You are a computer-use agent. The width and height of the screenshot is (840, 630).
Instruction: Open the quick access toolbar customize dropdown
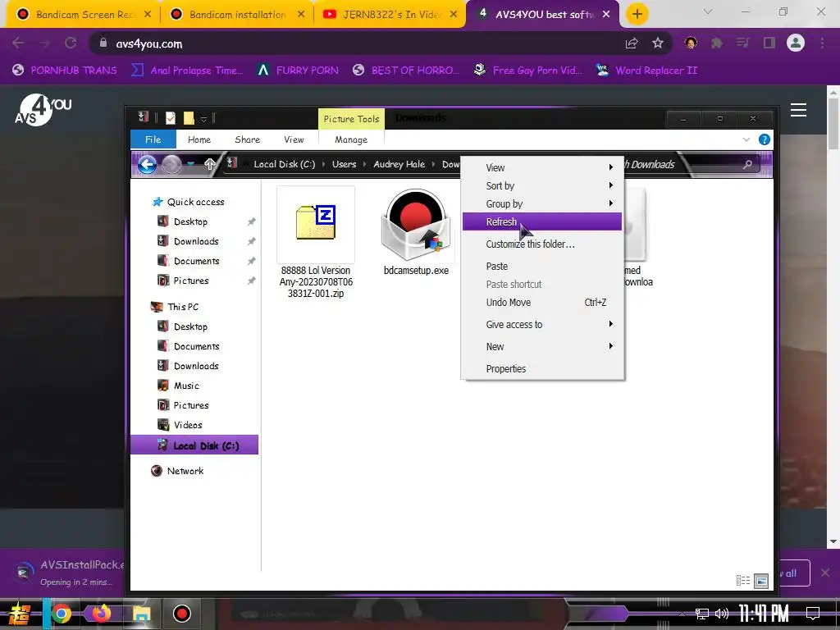point(203,119)
